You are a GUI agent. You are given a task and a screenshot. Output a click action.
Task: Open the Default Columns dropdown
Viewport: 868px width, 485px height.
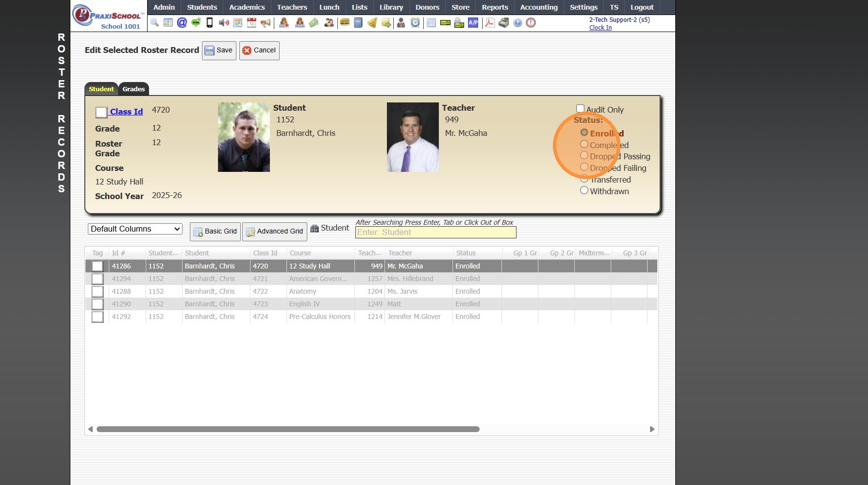(x=135, y=229)
